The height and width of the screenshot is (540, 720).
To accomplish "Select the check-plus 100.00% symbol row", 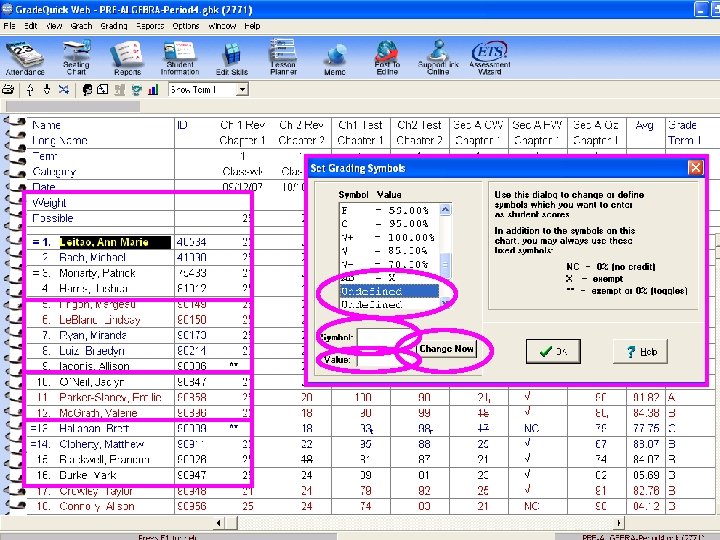I will pyautogui.click(x=389, y=237).
